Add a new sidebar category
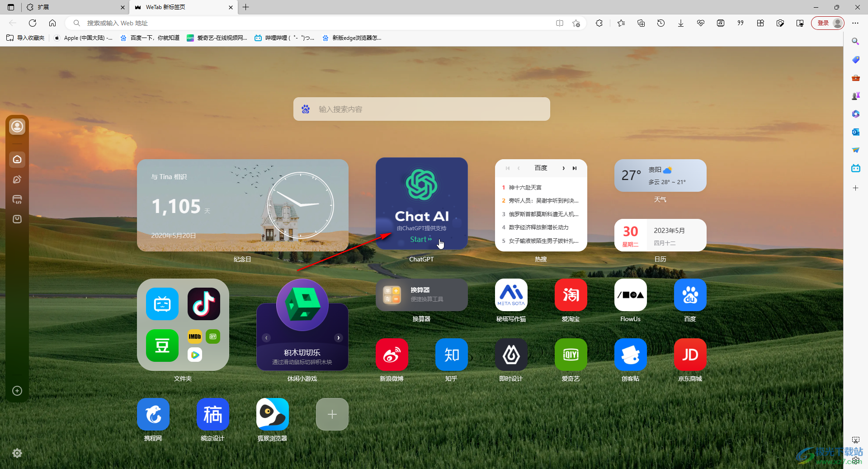This screenshot has height=469, width=868. [17, 391]
